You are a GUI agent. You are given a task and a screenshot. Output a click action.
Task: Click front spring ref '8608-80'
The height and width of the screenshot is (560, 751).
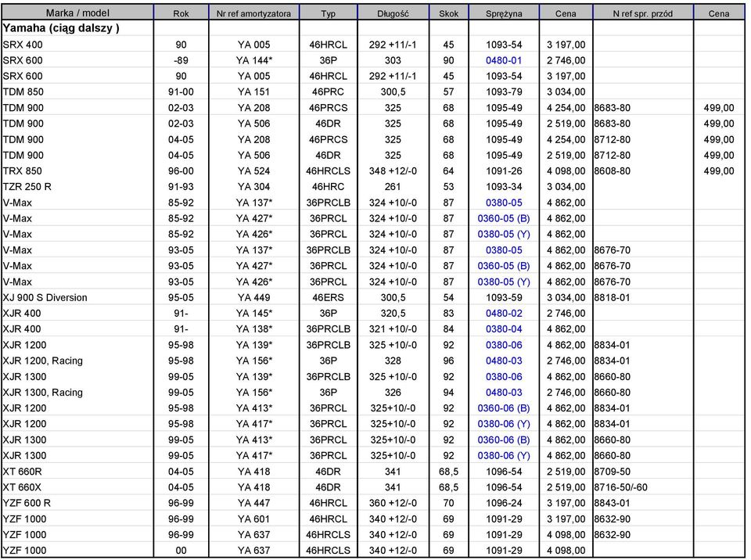point(612,171)
